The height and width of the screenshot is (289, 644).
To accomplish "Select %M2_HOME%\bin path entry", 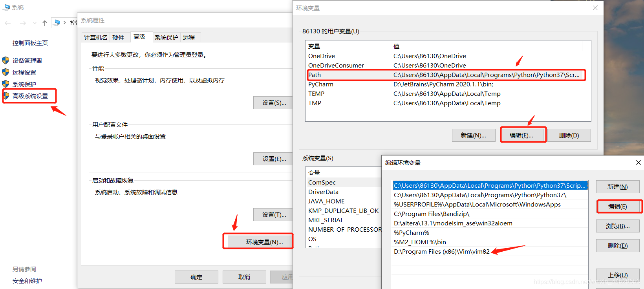I will coord(490,242).
